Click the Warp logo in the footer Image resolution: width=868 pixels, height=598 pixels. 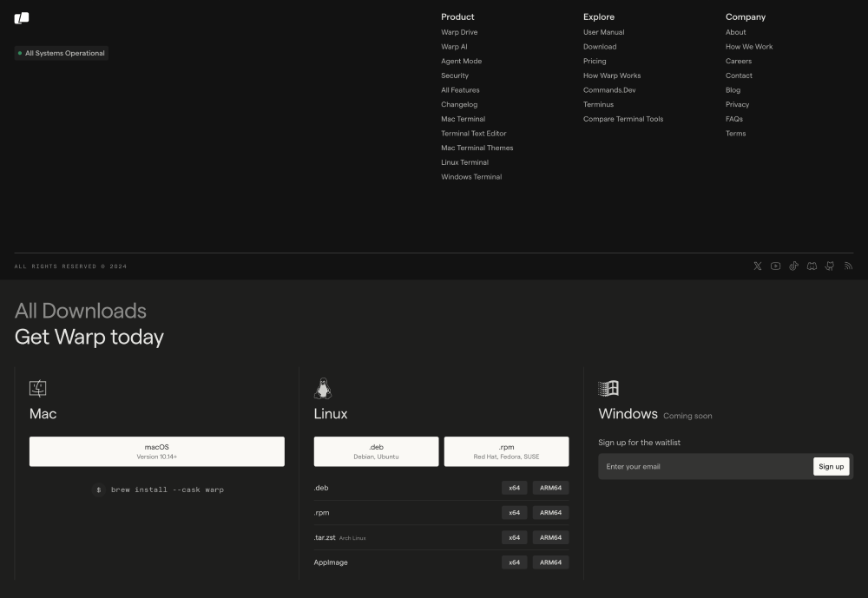click(22, 18)
